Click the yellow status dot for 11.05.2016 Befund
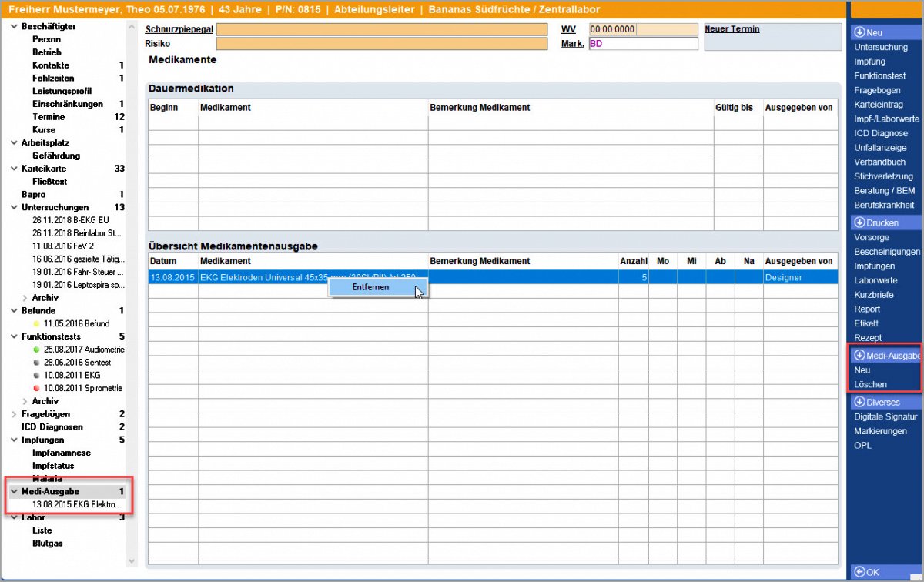 [36, 324]
